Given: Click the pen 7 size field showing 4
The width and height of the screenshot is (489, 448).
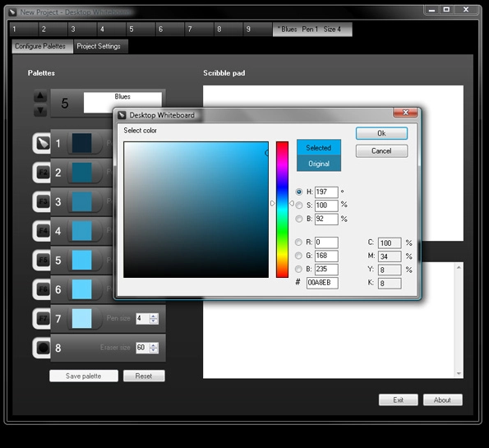Looking at the screenshot, I should tap(143, 318).
